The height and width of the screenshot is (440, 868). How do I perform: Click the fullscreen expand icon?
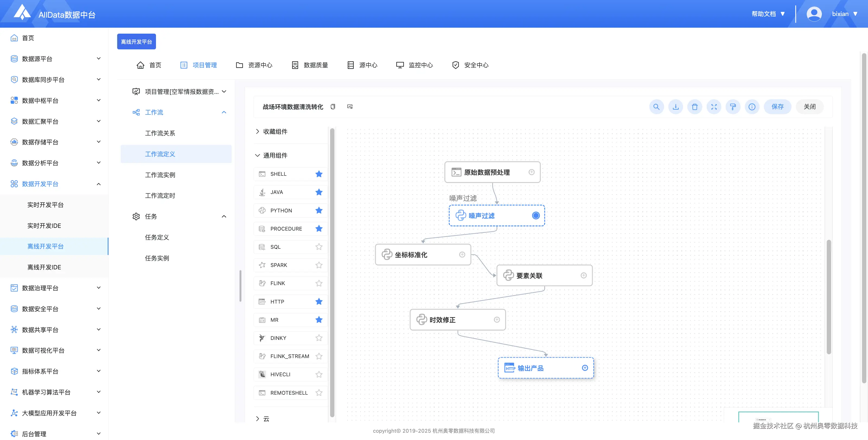[714, 107]
